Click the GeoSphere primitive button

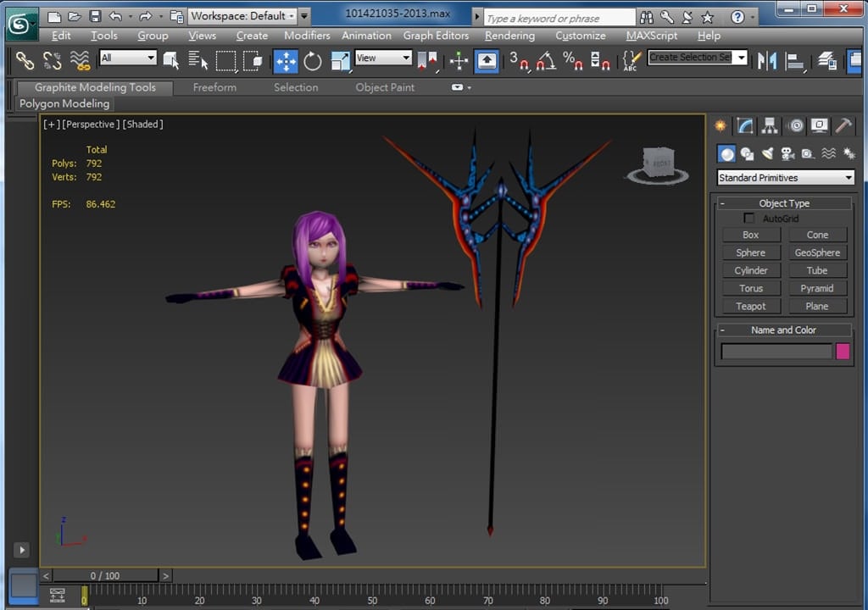817,252
